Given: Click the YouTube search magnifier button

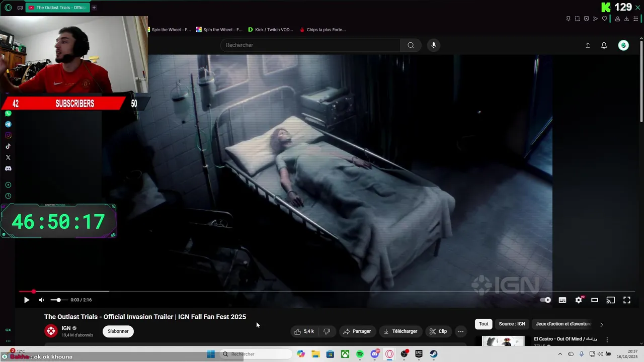Looking at the screenshot, I should [411, 45].
